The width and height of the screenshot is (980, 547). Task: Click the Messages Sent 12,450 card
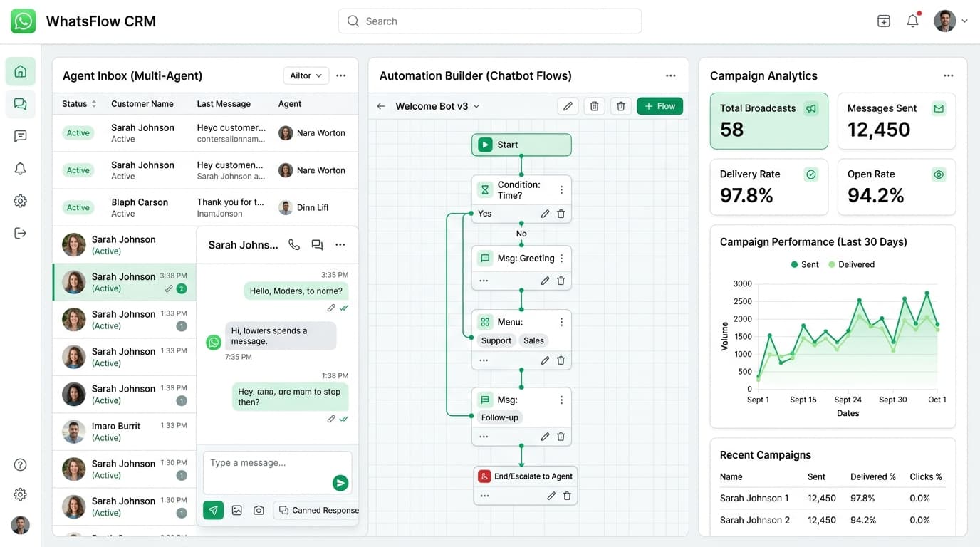click(897, 120)
